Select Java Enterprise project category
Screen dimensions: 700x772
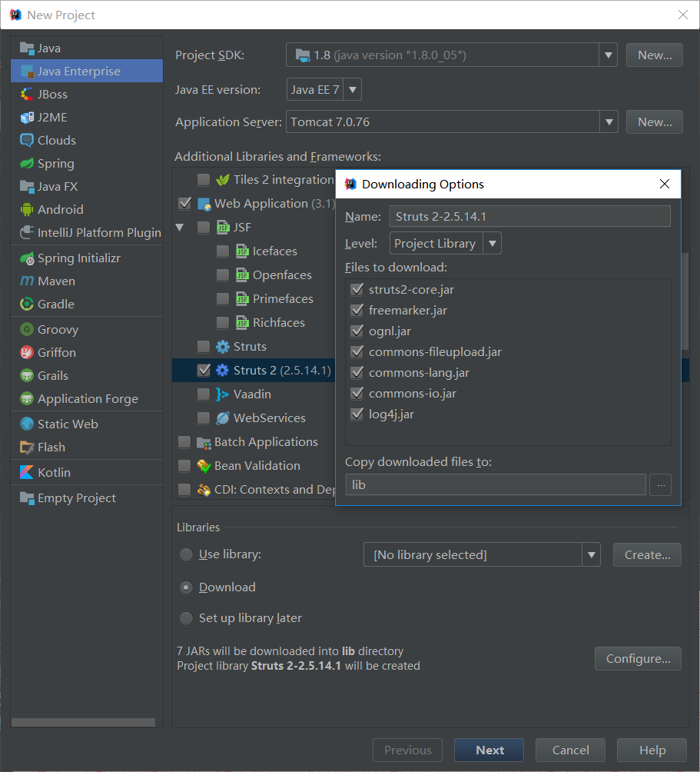coord(87,72)
